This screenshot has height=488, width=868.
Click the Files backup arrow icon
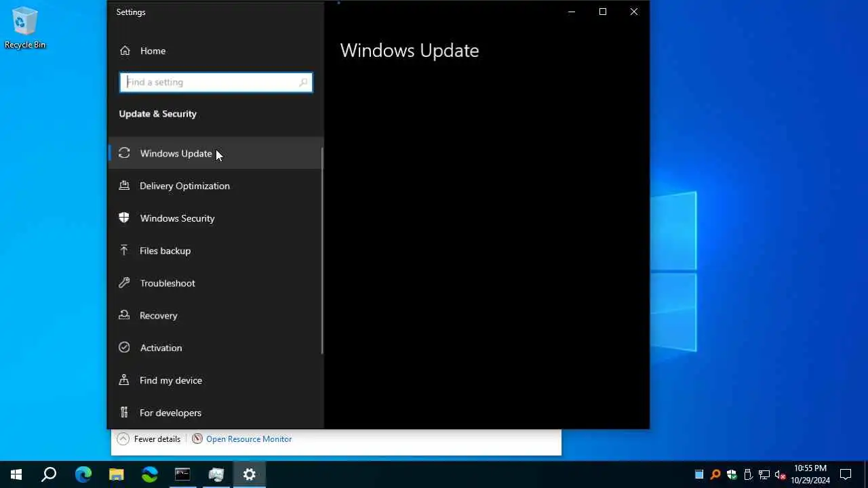coord(124,250)
